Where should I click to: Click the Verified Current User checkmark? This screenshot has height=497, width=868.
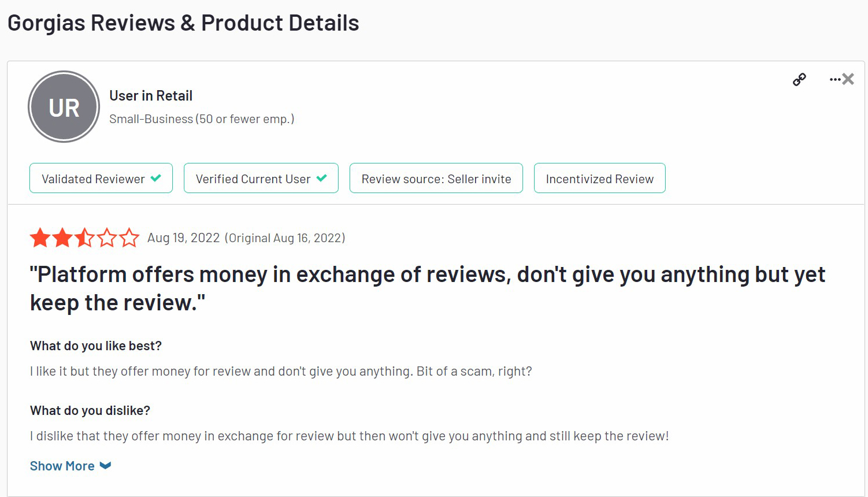point(321,179)
